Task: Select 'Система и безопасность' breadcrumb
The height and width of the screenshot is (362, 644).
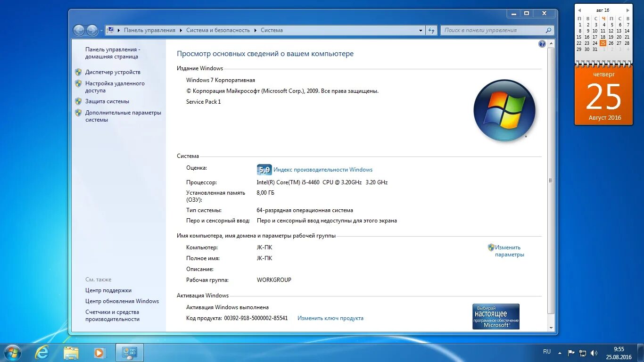Action: [218, 30]
